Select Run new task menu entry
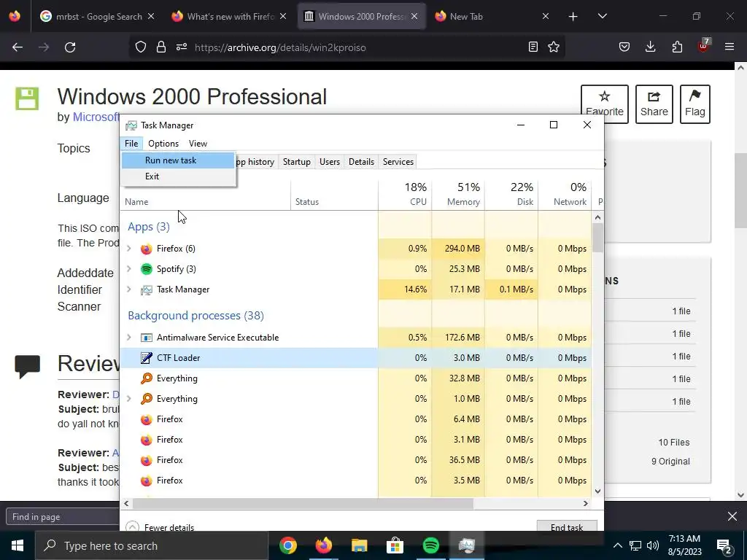The height and width of the screenshot is (560, 747). coord(178,160)
